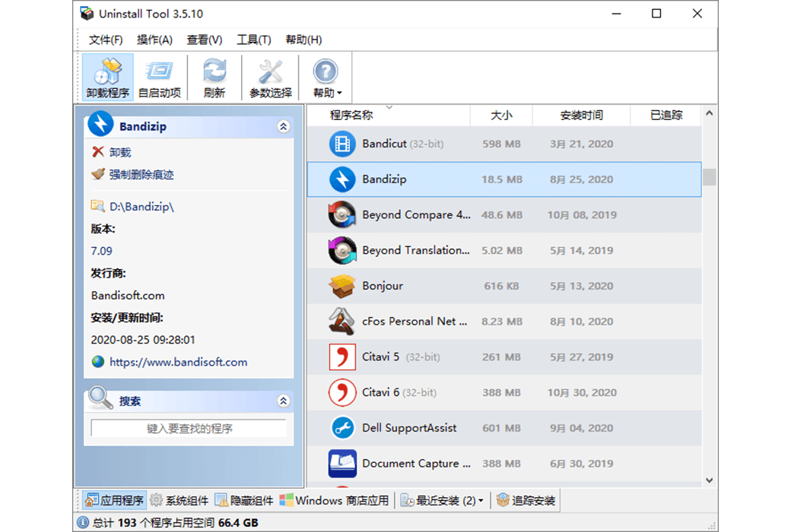Select the Bonjour row name
The image size is (791, 532).
(x=383, y=286)
